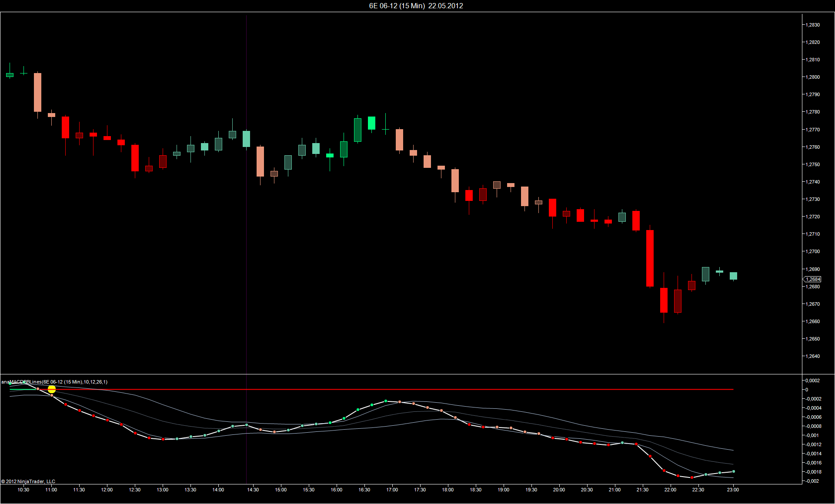The height and width of the screenshot is (504, 835).
Task: Click the 1,2660 price axis label
Action: click(x=812, y=321)
